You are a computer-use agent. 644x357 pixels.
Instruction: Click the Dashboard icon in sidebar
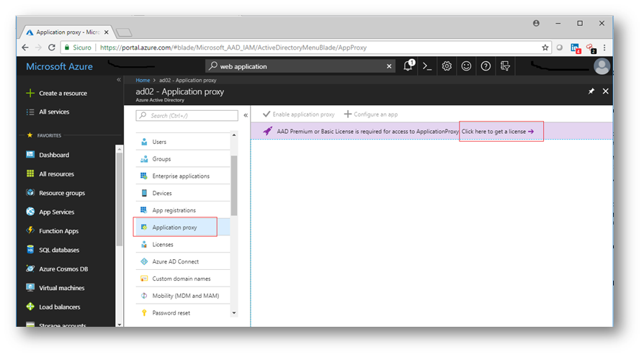[x=30, y=154]
